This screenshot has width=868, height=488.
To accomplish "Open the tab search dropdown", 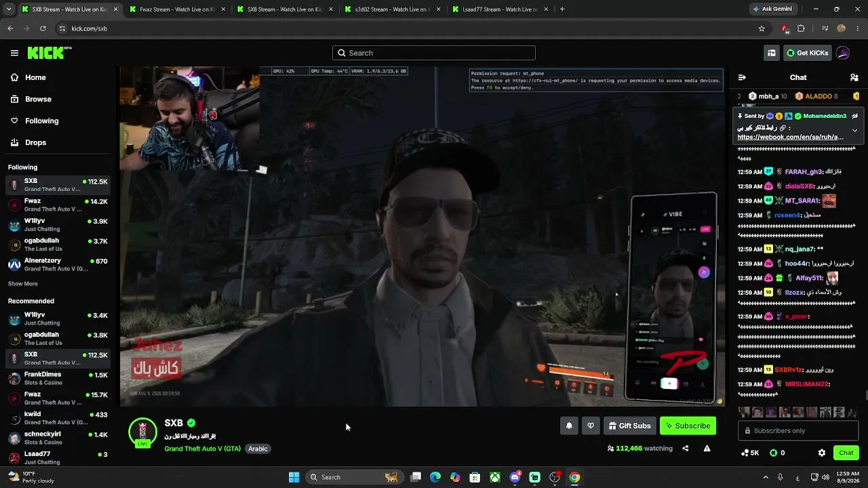I will pyautogui.click(x=9, y=9).
